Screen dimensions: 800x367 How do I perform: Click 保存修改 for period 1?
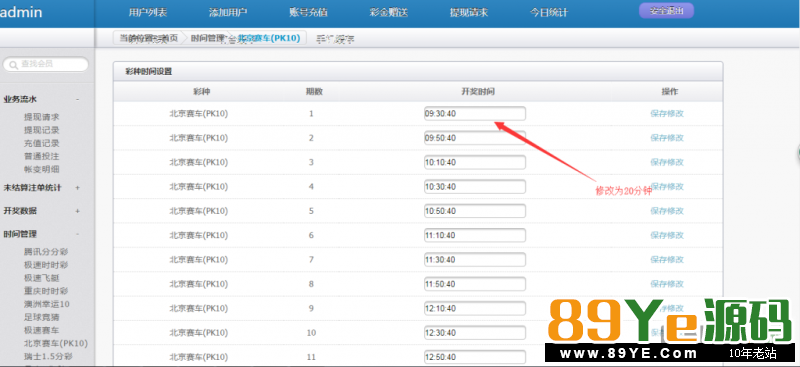click(667, 113)
